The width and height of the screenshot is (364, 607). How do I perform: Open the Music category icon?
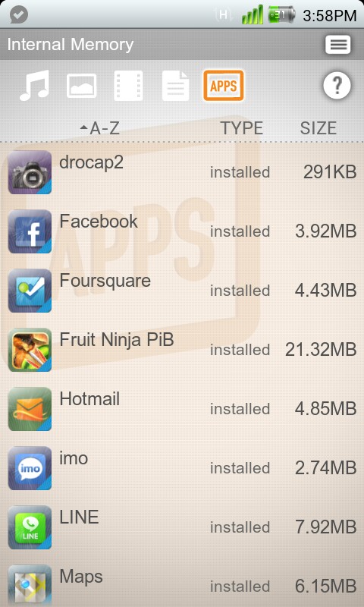34,86
